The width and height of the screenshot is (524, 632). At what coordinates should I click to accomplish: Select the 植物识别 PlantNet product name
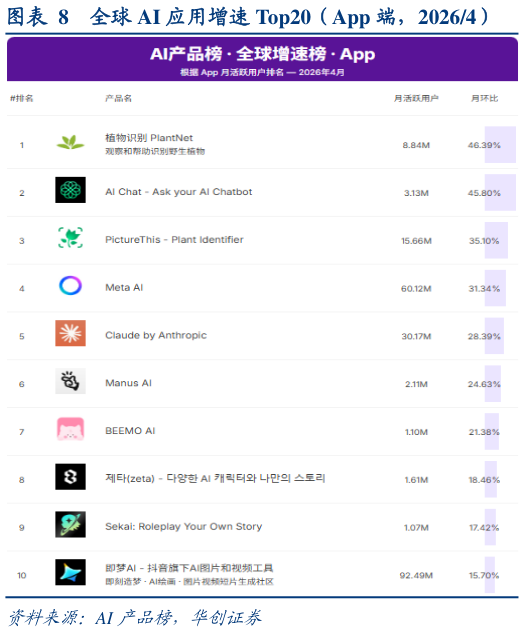click(149, 138)
